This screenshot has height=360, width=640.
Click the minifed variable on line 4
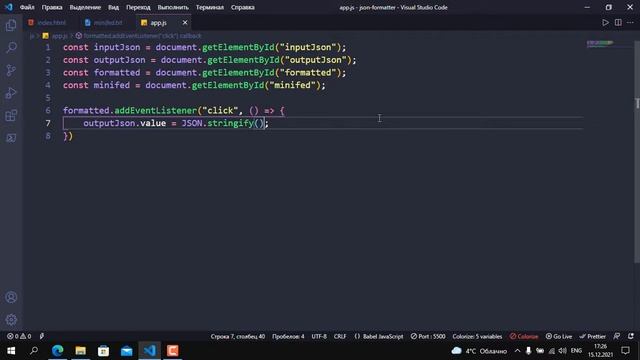pyautogui.click(x=111, y=85)
